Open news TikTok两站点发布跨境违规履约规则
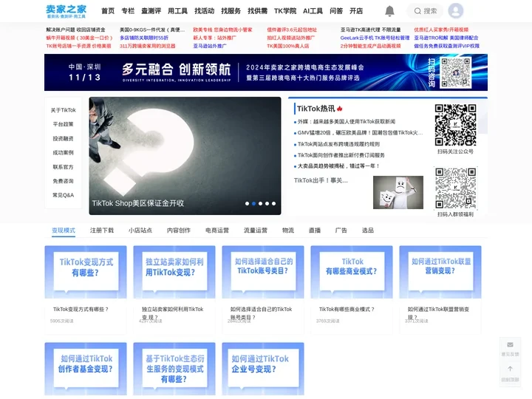Viewport: 532px width, 399px height. tap(338, 144)
